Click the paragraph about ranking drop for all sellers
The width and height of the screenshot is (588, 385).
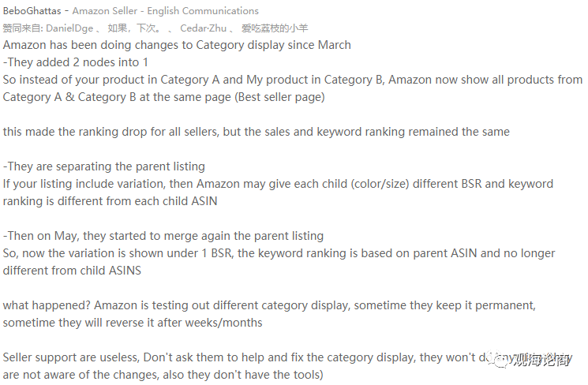tap(257, 132)
